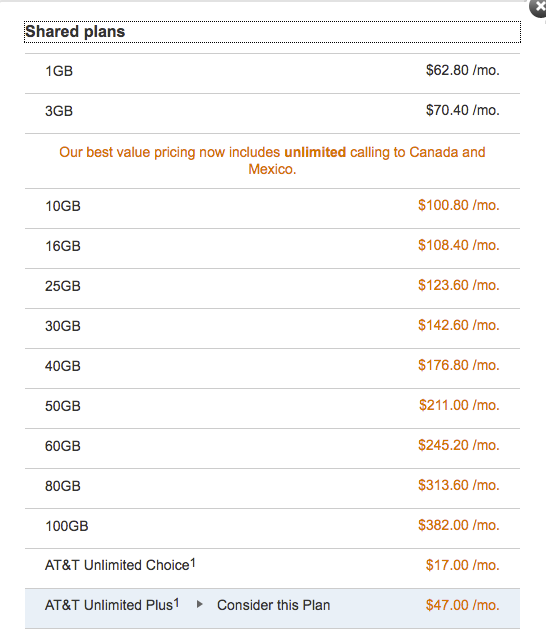
Task: Open the Consider this Plan link
Action: click(x=274, y=605)
